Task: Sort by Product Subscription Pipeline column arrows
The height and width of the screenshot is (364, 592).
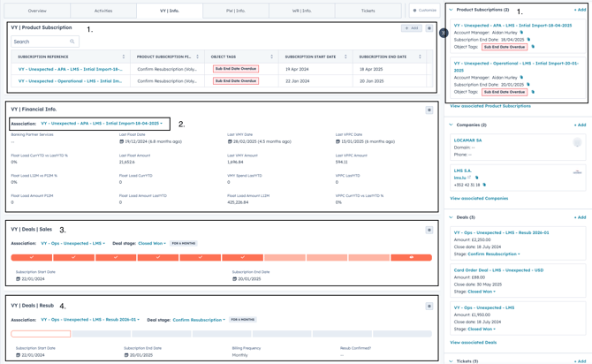Action: pos(197,57)
